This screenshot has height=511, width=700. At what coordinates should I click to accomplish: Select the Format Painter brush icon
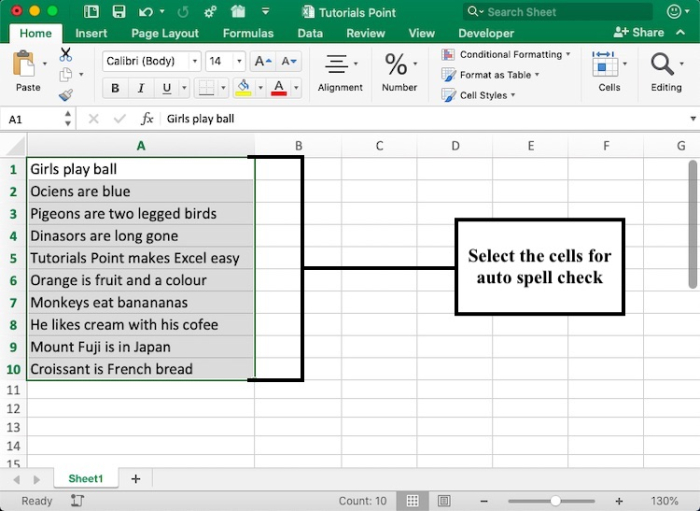tap(66, 96)
